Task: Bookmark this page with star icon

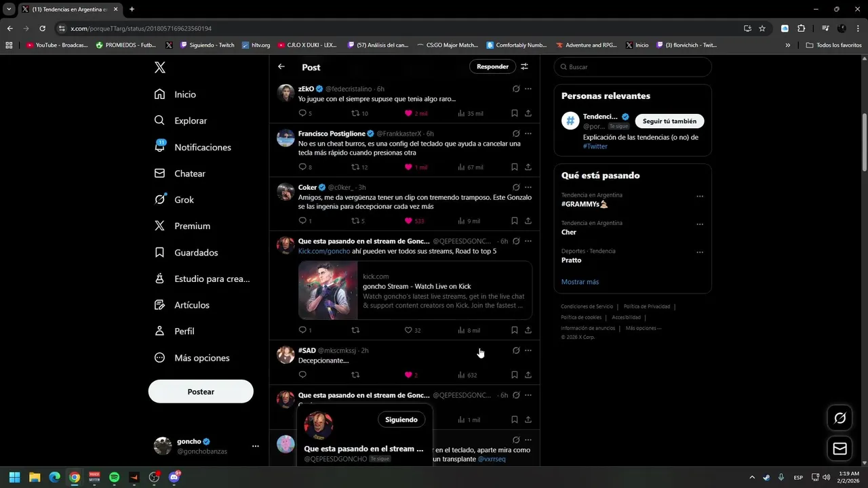Action: click(x=762, y=28)
